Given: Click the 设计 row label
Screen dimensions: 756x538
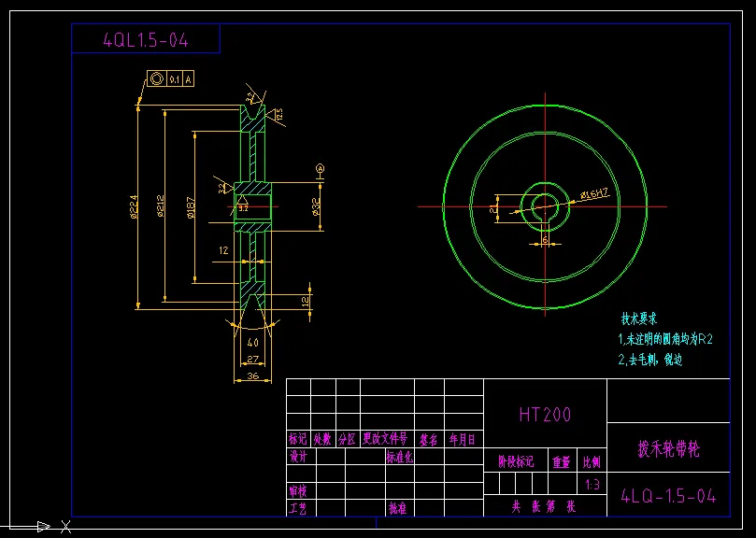Looking at the screenshot, I should (297, 456).
